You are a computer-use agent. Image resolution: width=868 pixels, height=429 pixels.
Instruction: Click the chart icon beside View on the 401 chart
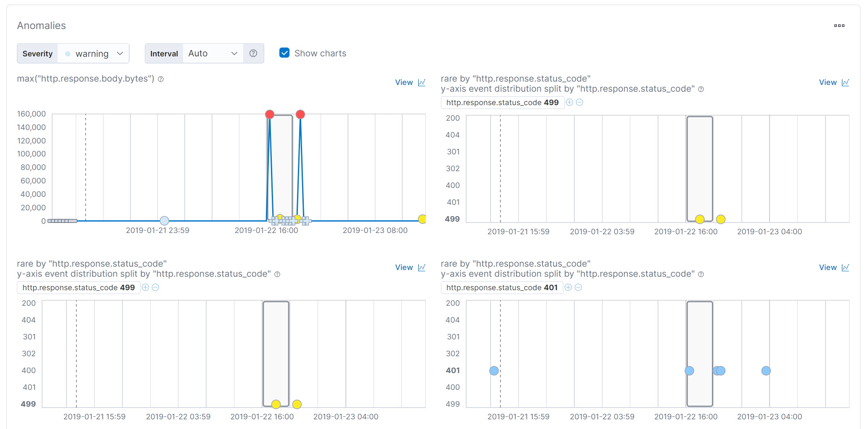tap(846, 267)
